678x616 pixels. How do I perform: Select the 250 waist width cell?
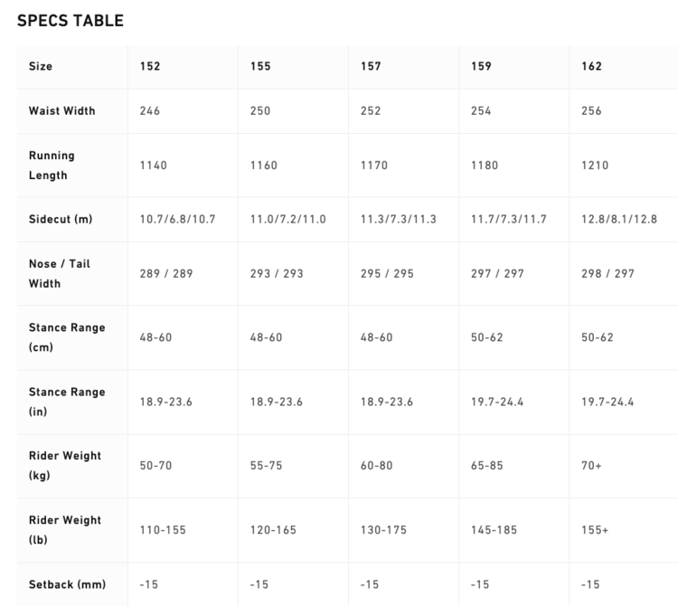pyautogui.click(x=260, y=111)
